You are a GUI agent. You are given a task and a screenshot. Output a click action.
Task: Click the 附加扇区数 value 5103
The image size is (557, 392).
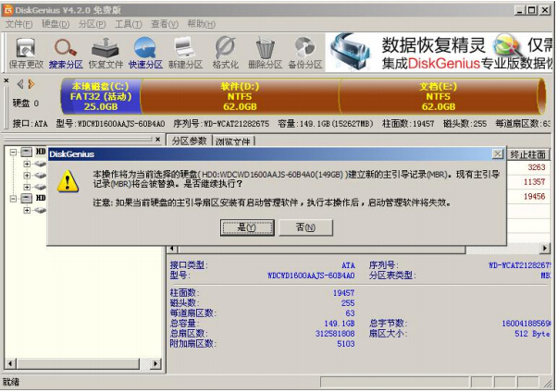point(346,344)
